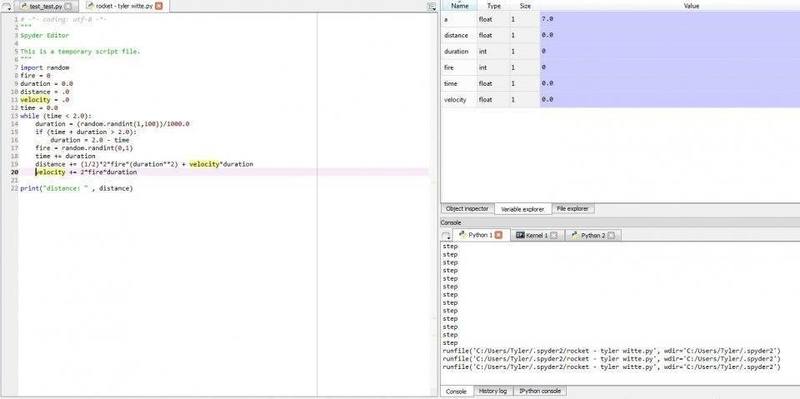
Task: Select the 'time' variable name
Action: click(451, 83)
